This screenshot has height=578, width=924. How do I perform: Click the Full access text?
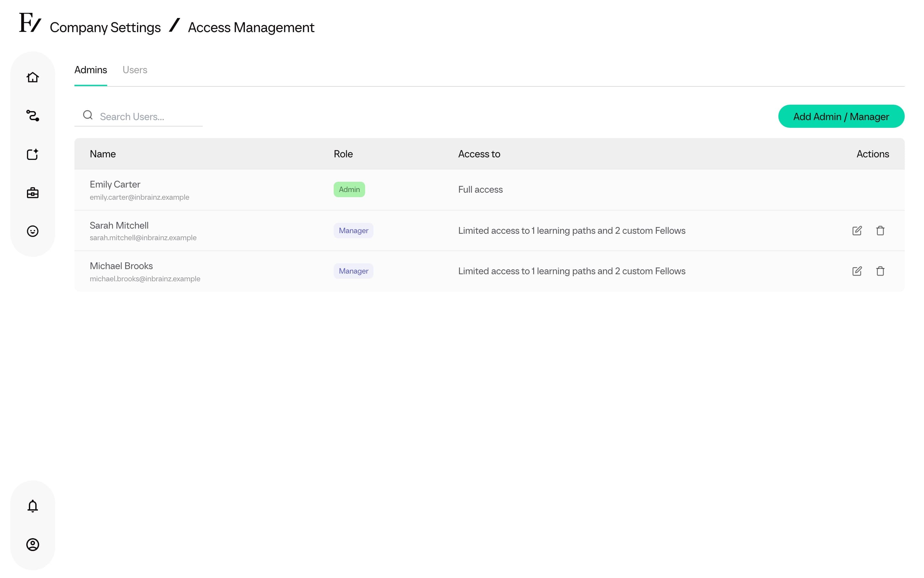[x=480, y=189]
